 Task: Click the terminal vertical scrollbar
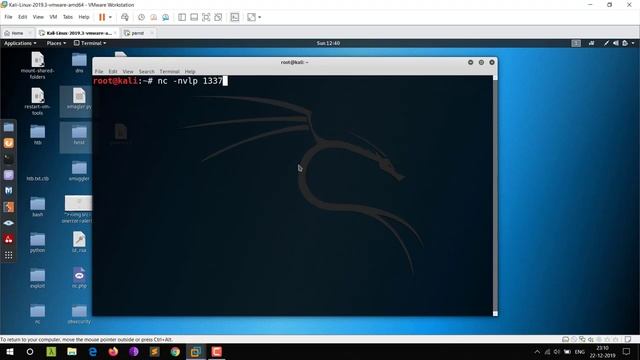point(495,195)
